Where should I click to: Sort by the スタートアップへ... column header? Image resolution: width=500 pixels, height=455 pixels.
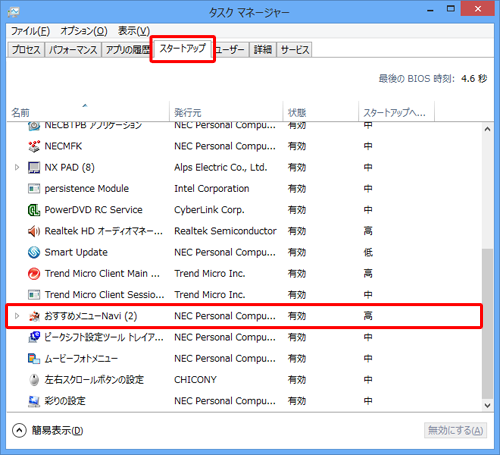click(396, 112)
